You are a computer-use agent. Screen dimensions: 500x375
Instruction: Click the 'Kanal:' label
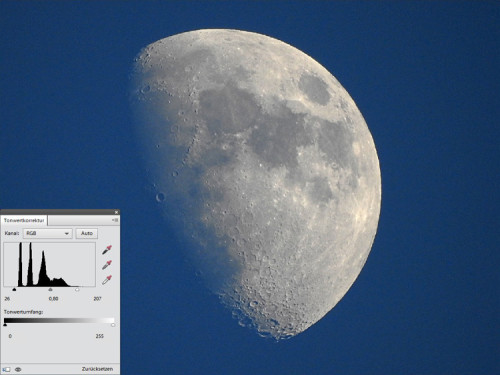pyautogui.click(x=12, y=233)
